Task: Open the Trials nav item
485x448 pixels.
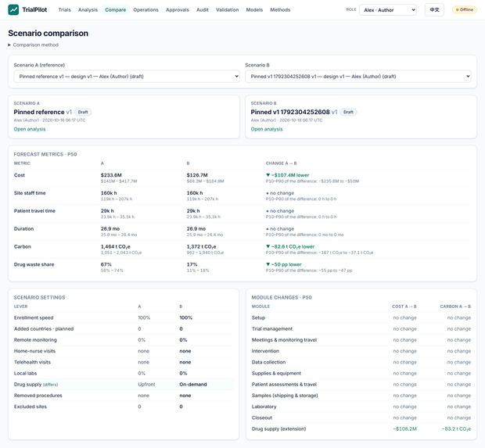Action: [x=64, y=10]
